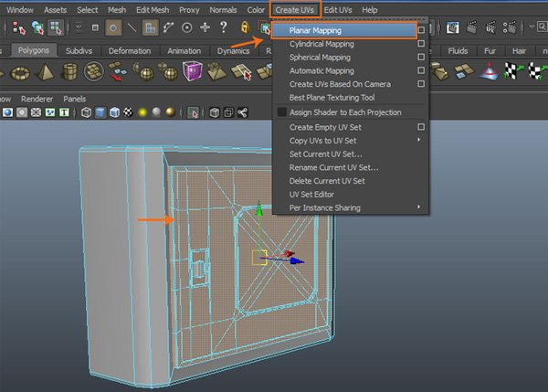Click the lock selection icon

click(x=245, y=27)
